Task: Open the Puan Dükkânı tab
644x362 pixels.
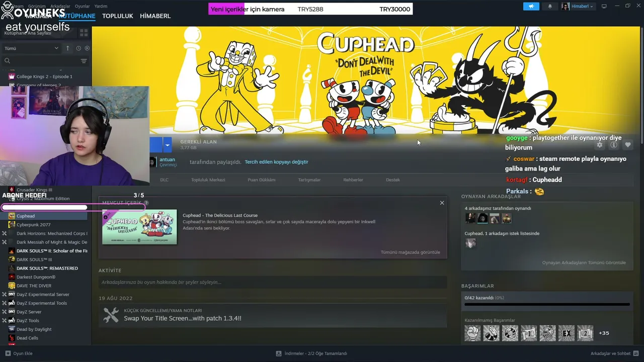Action: 262,179
